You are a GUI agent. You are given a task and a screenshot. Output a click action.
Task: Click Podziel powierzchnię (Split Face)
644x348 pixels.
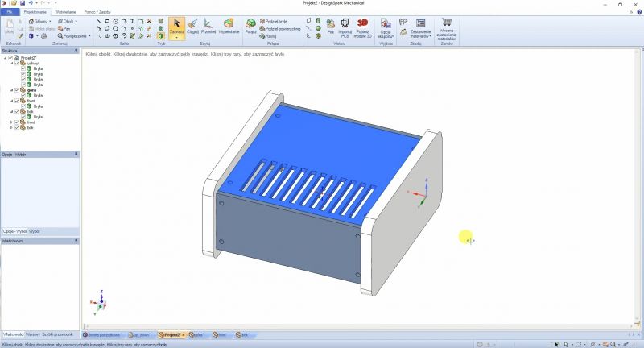[280, 29]
